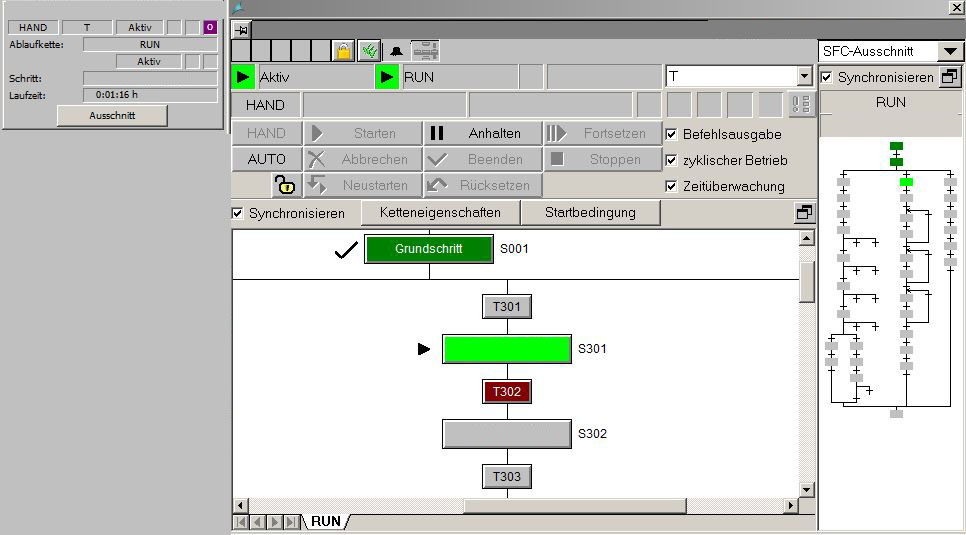
Task: Toggle Synchronisieren checkbox above chart
Action: [x=238, y=213]
